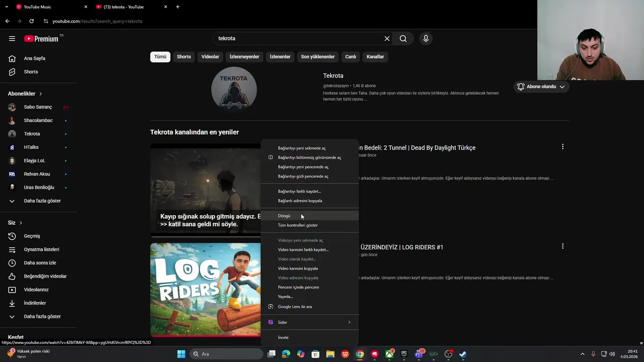Click the magnifier search button

(403, 39)
